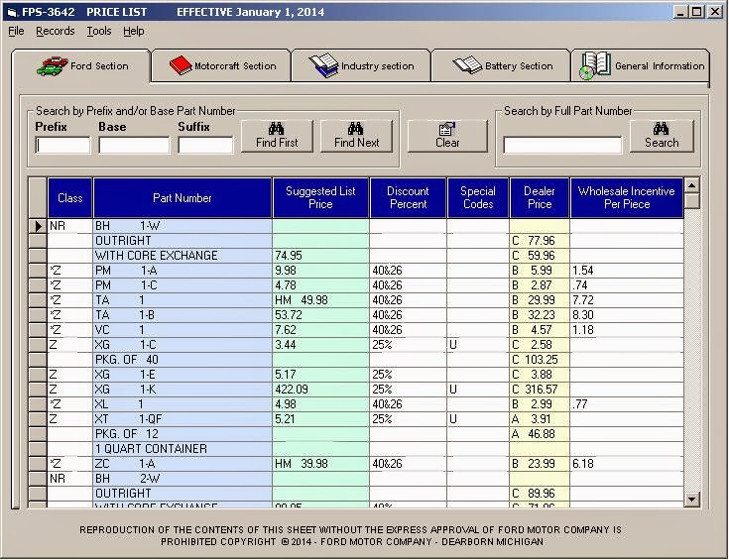729x560 pixels.
Task: Click the book and CD icon for General Information
Action: pos(595,65)
